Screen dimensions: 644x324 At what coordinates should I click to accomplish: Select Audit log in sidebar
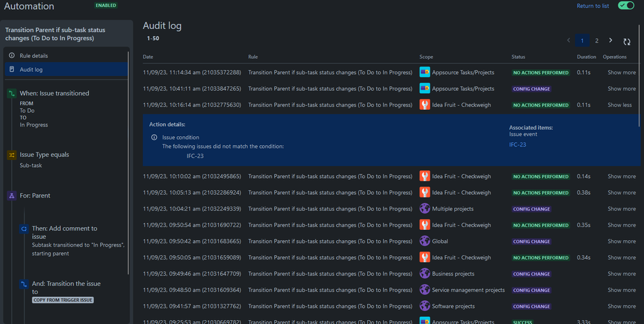(66, 70)
